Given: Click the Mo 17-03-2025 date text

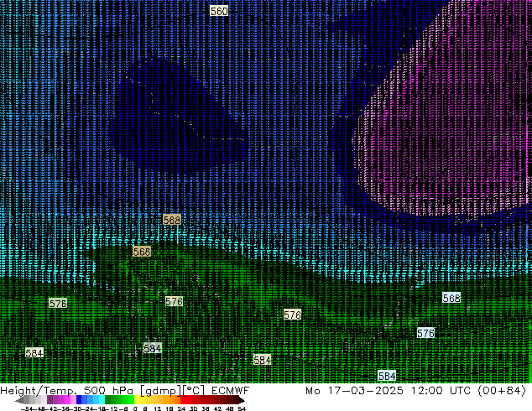Looking at the screenshot, I should point(354,391).
